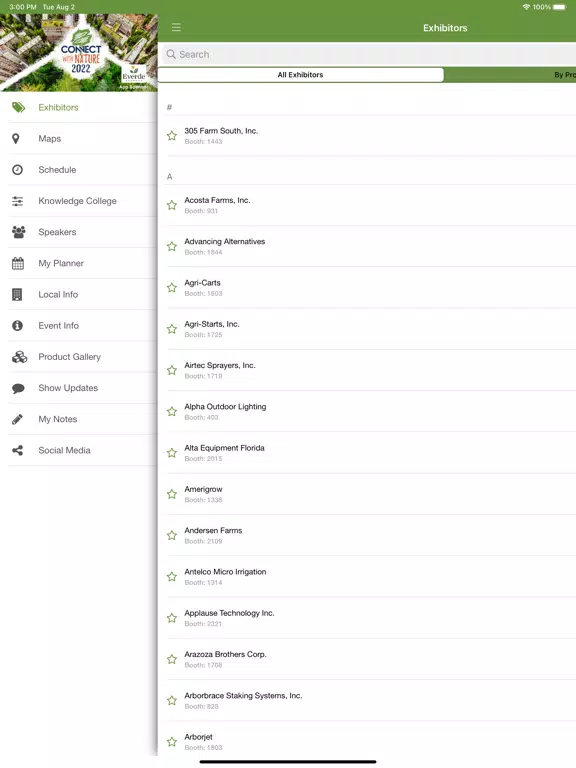576x768 pixels.
Task: Star Applause Technology Inc.
Action: point(172,618)
